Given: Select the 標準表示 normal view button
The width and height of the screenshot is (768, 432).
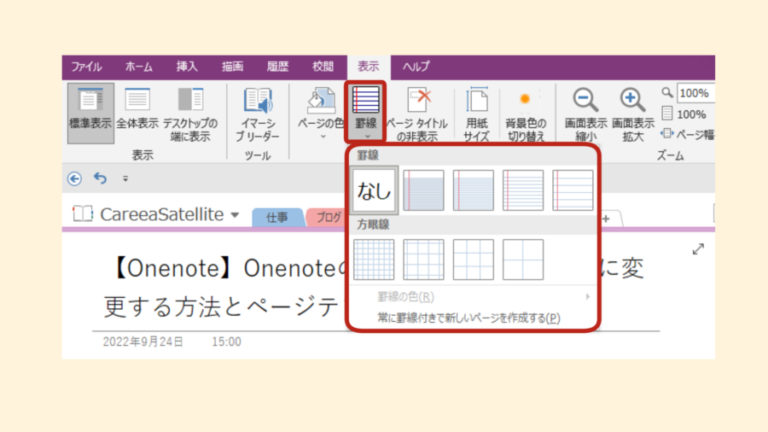Looking at the screenshot, I should click(x=91, y=113).
